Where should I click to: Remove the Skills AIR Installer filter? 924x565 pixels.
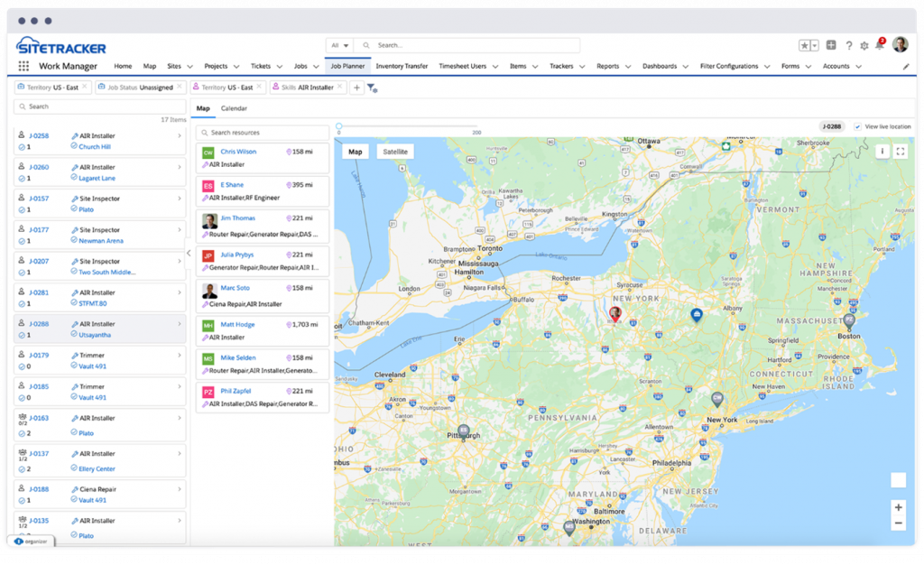click(339, 87)
